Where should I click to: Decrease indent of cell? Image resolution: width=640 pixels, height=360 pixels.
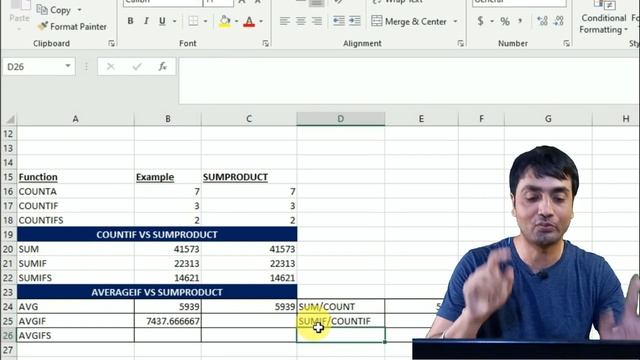pos(338,21)
